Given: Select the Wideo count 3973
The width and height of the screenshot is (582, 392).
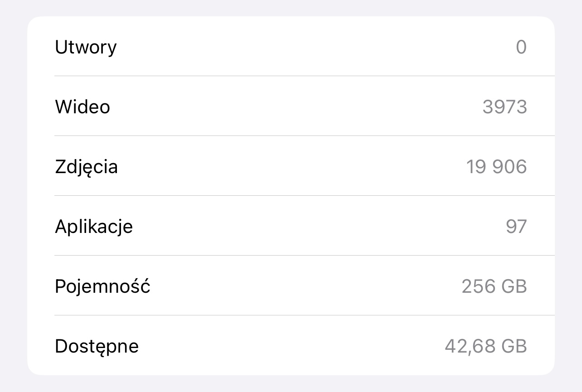Looking at the screenshot, I should pos(504,107).
